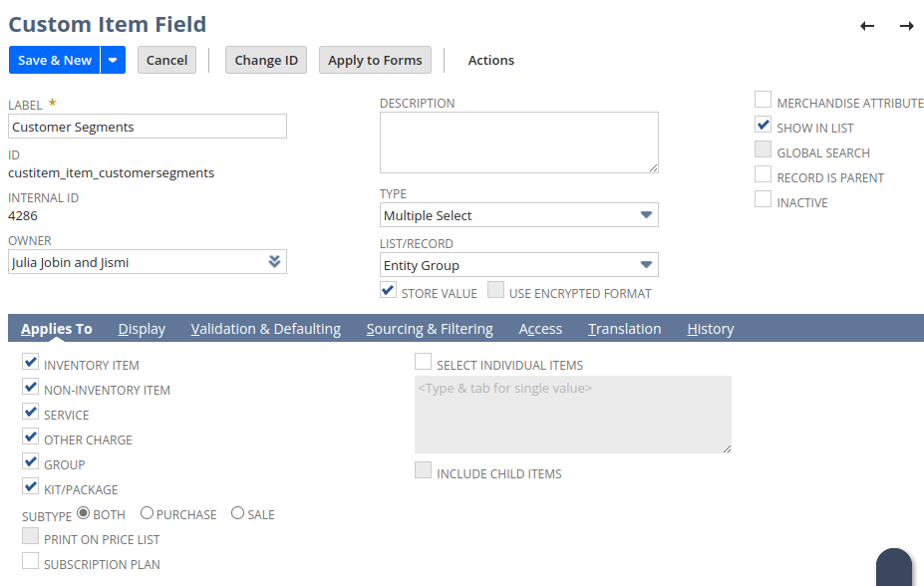Select the Purchase subtype radio button
This screenshot has width=924, height=586.
pos(148,513)
